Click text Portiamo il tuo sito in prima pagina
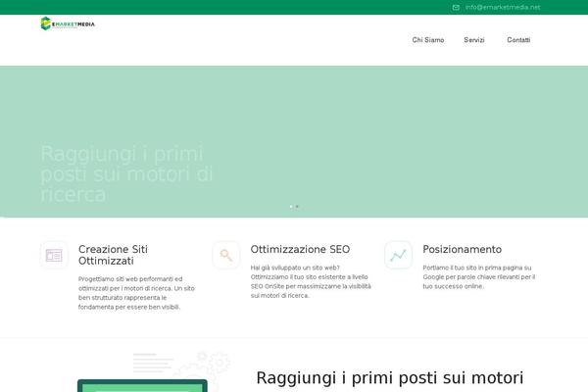This screenshot has height=392, width=588. coord(479,276)
